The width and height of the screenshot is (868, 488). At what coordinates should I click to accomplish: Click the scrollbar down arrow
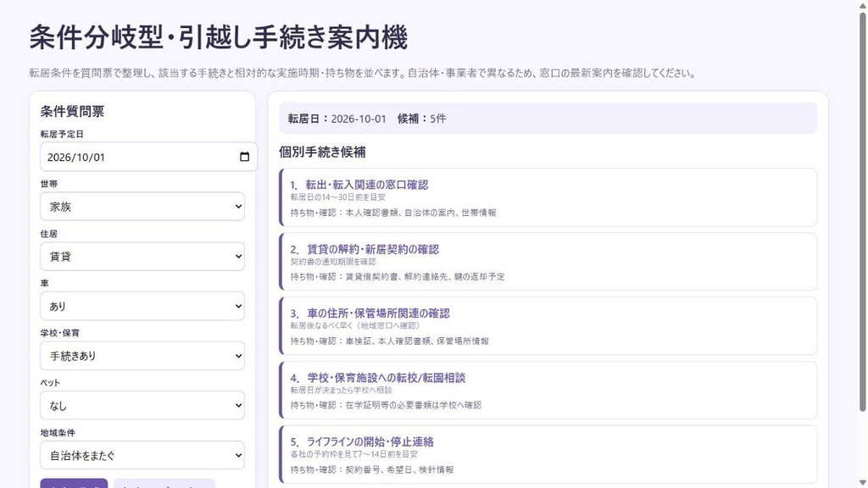tap(862, 483)
